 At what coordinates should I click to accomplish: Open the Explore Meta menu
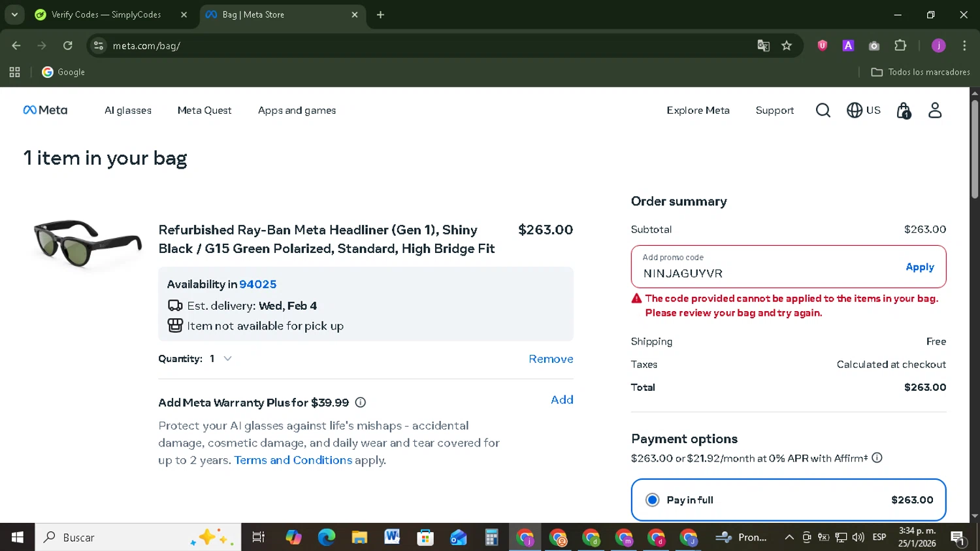[698, 110]
